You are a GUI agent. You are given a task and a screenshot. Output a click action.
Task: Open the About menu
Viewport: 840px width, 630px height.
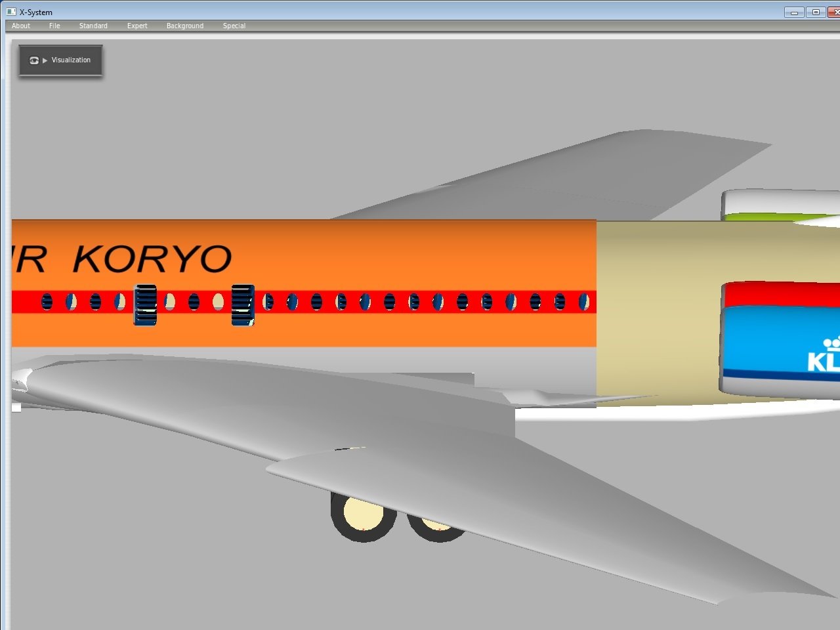[x=21, y=26]
